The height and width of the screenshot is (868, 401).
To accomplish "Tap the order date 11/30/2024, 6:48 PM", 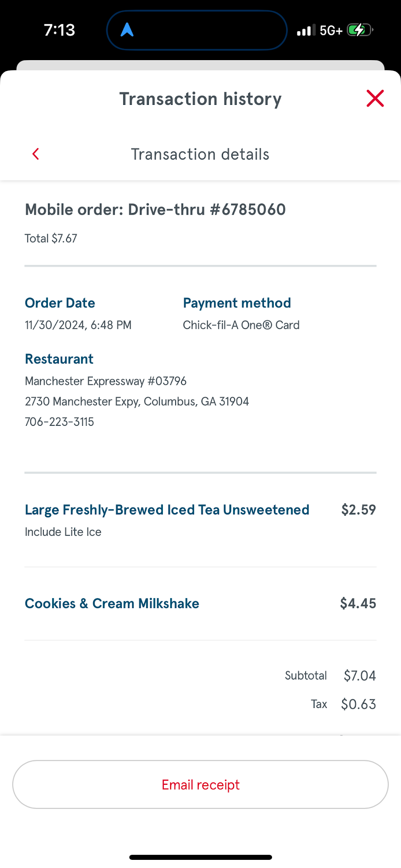I will click(78, 325).
